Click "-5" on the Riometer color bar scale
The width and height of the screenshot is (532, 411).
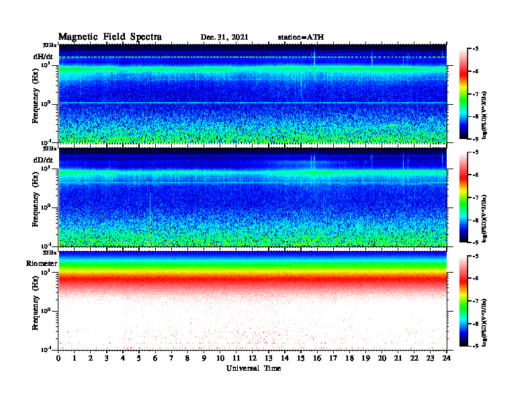(476, 256)
